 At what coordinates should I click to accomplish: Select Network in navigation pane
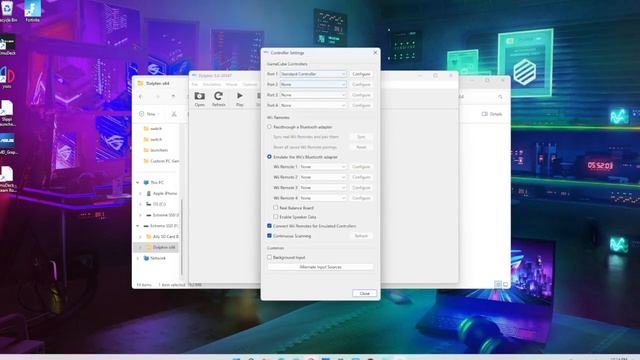tap(155, 258)
